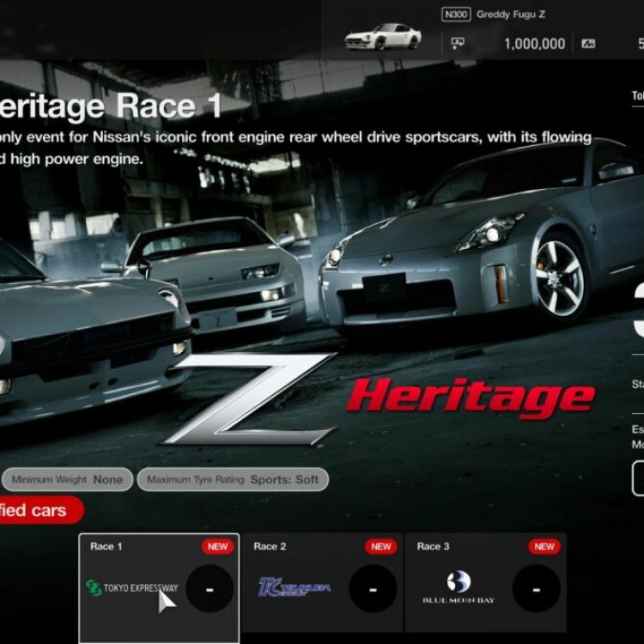
Task: Click the Tokyo Expressway track logo
Action: (x=132, y=587)
